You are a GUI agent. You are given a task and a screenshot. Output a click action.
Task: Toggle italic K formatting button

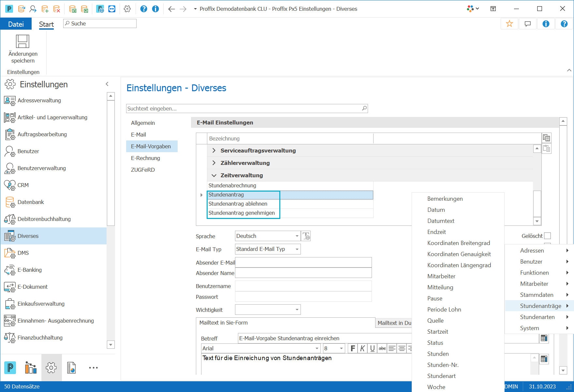(362, 348)
